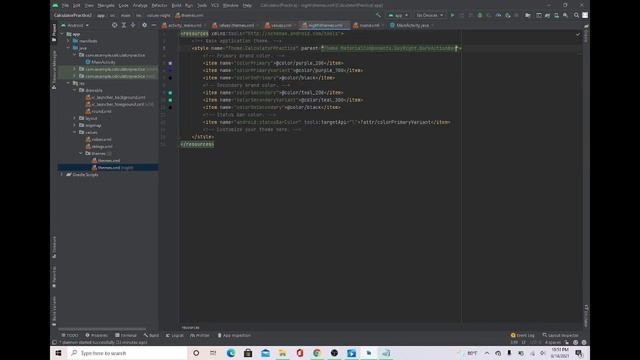Image resolution: width=640 pixels, height=360 pixels.
Task: Open the Structure side tab
Action: 54,247
